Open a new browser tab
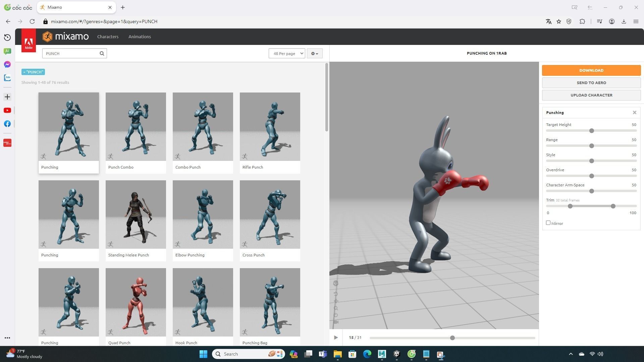644x362 pixels. pos(123,7)
